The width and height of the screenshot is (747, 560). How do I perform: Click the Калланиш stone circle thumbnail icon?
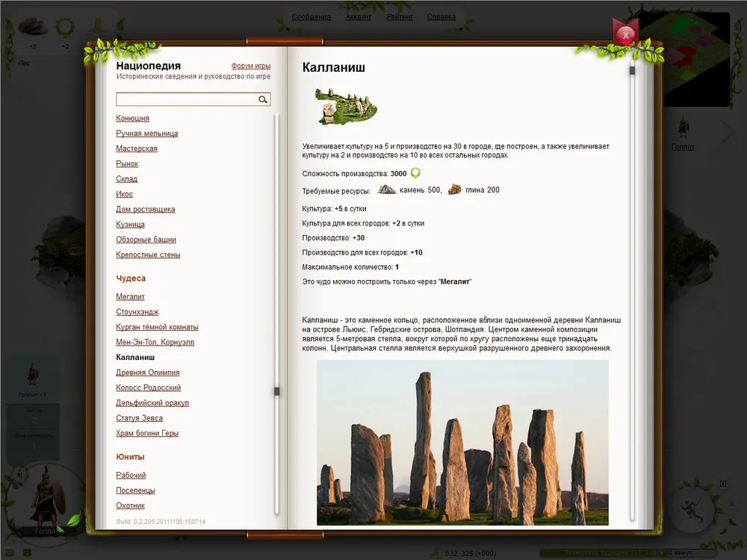click(345, 106)
